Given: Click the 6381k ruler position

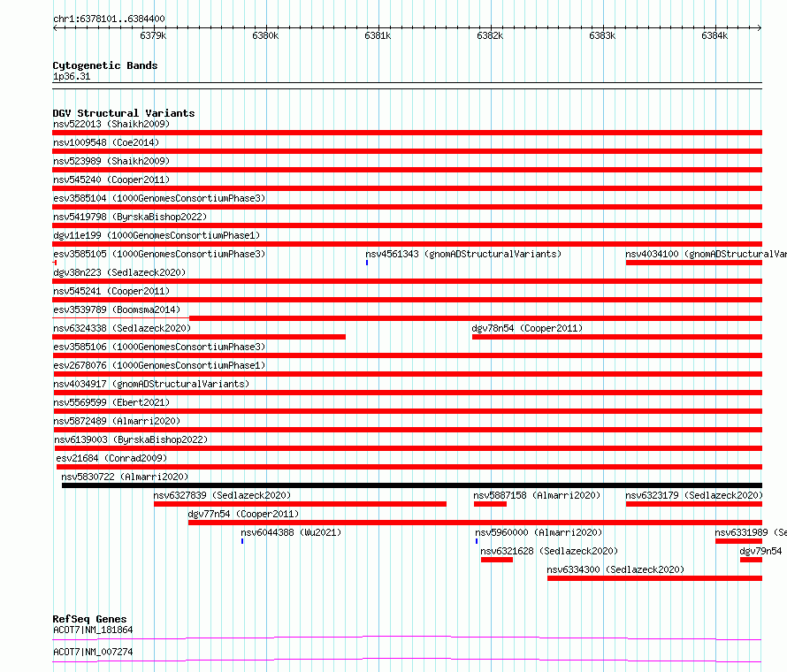Looking at the screenshot, I should pos(378,35).
